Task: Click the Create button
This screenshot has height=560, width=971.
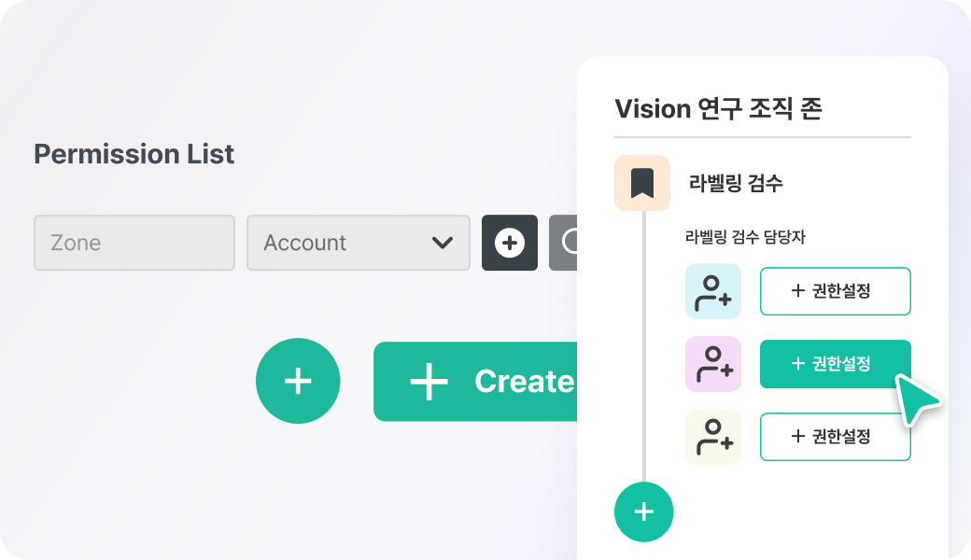Action: point(475,382)
